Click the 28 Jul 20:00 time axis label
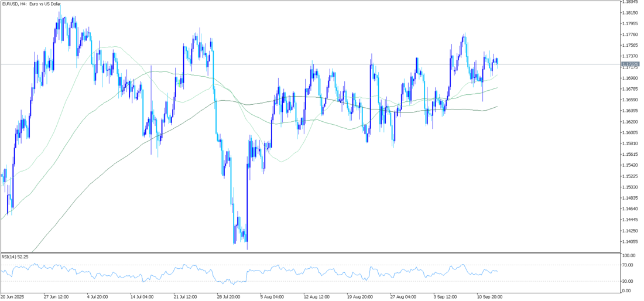This screenshot has height=301, width=644. 229,296
